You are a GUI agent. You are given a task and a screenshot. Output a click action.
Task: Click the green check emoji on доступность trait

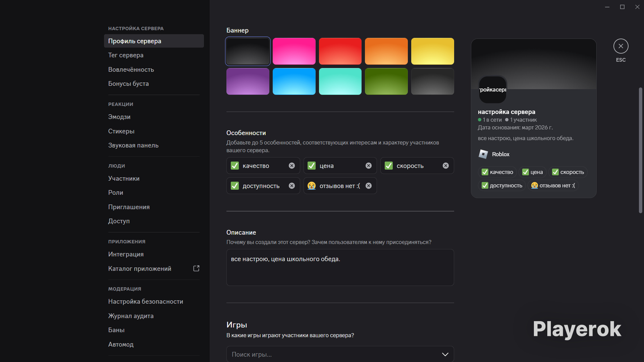click(235, 186)
